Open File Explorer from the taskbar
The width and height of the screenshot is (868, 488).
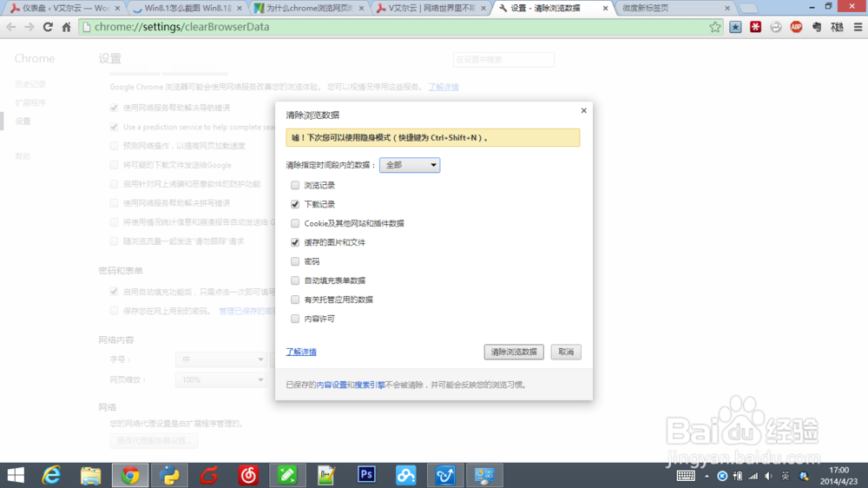coord(91,475)
